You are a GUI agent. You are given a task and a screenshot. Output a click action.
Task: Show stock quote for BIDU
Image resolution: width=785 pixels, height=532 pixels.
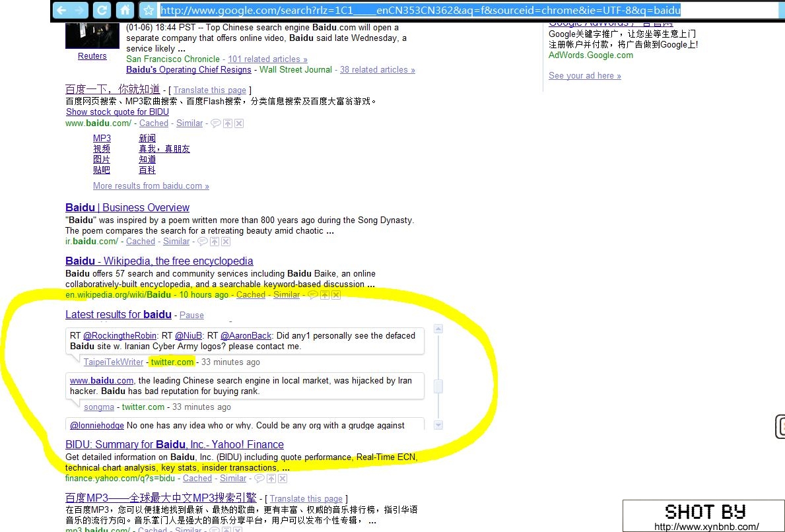click(x=117, y=112)
